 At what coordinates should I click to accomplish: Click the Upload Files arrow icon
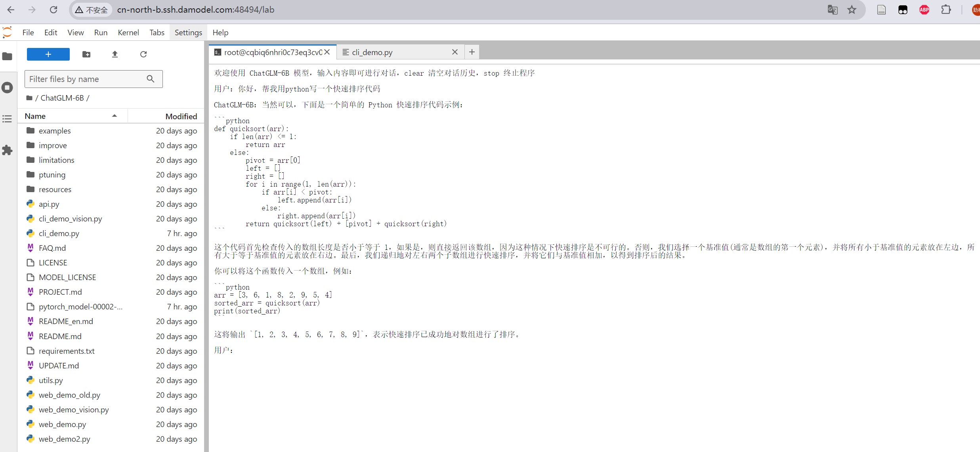[115, 54]
